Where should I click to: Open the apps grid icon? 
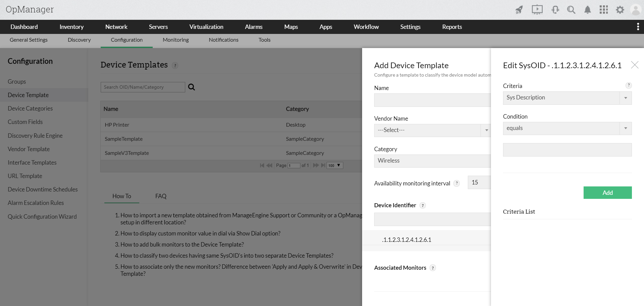pyautogui.click(x=604, y=10)
